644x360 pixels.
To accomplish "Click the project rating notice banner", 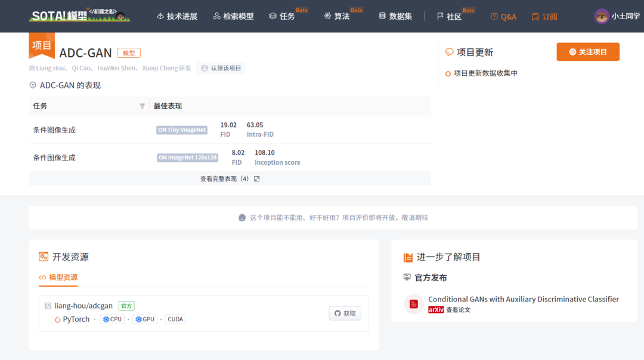I will click(333, 218).
